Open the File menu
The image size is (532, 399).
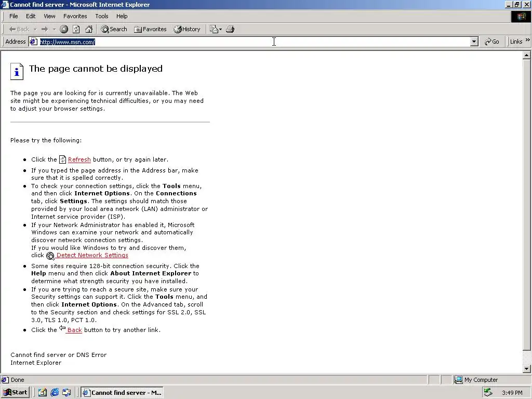14,16
